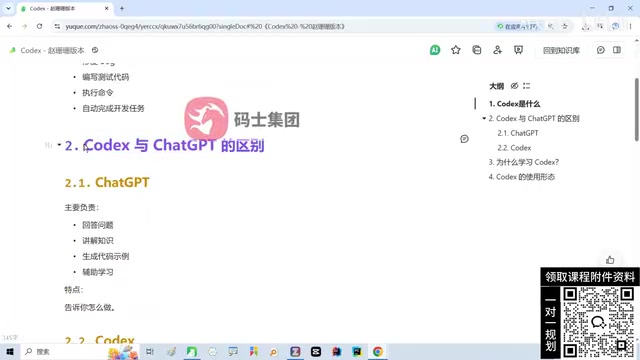Select outline entry 2.2. Codex
The image size is (640, 360).
514,148
